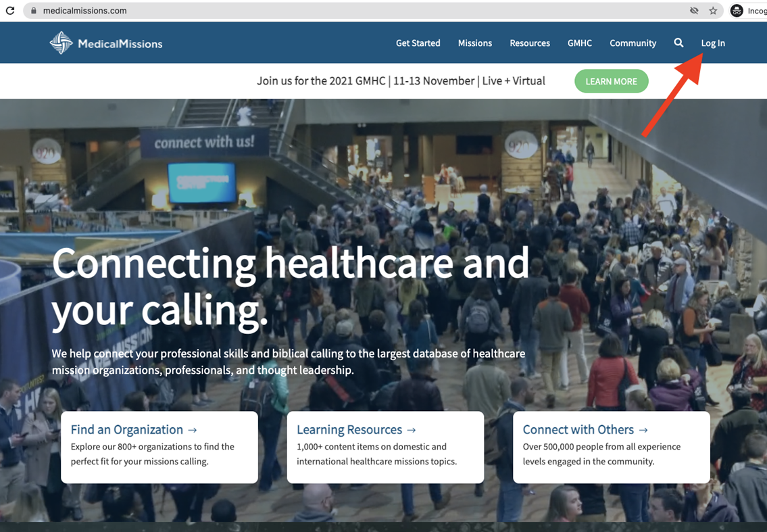767x532 pixels.
Task: Click the Incognito profile icon
Action: click(737, 11)
